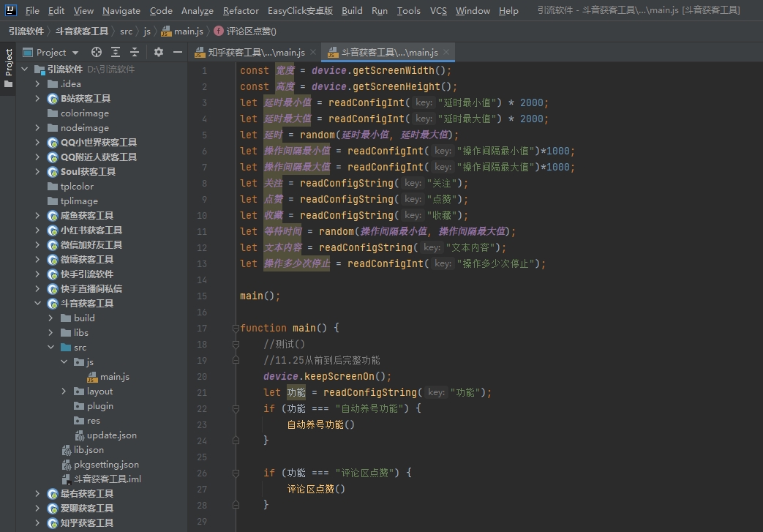Fold the if block at line 26

coord(236,473)
